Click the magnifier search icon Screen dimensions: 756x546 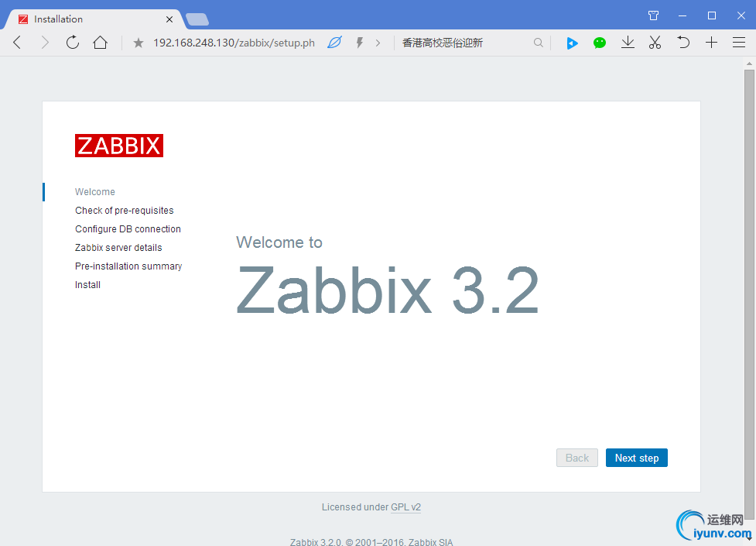538,43
